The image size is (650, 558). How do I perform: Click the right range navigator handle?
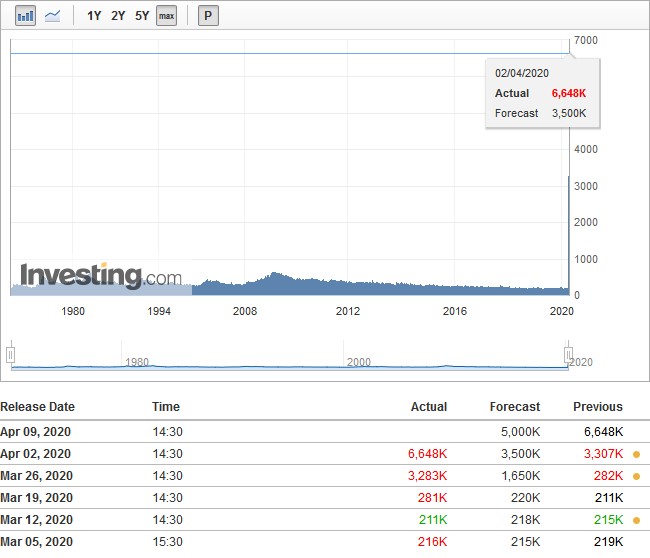click(x=568, y=355)
